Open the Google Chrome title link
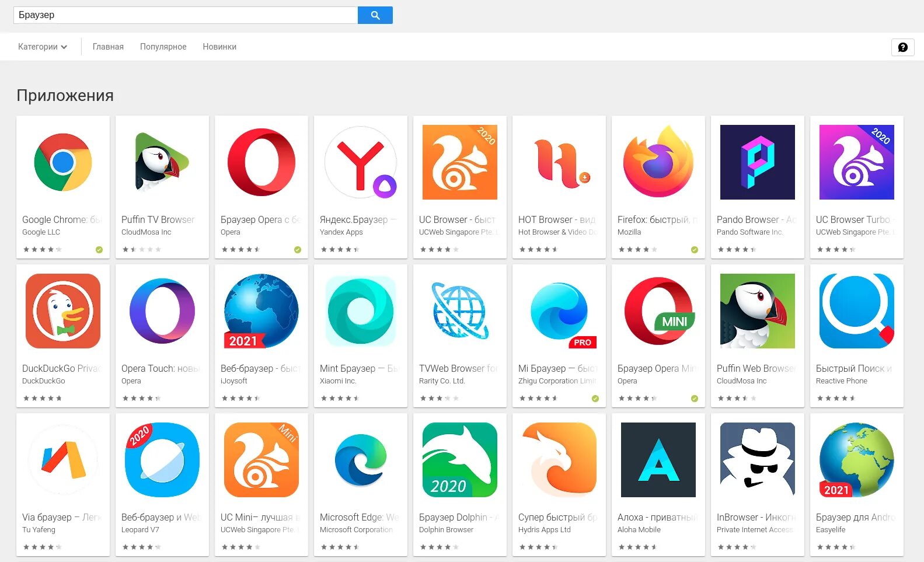 pos(62,219)
